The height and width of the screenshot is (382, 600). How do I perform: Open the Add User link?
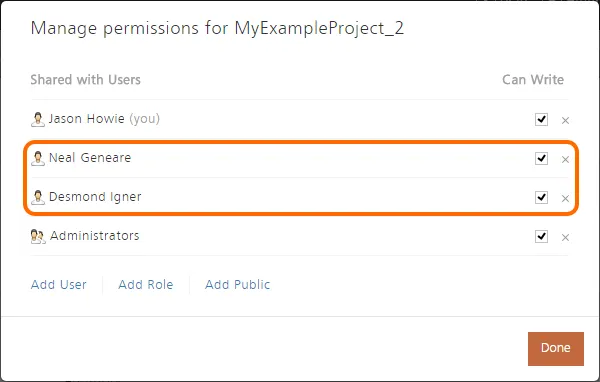point(59,285)
